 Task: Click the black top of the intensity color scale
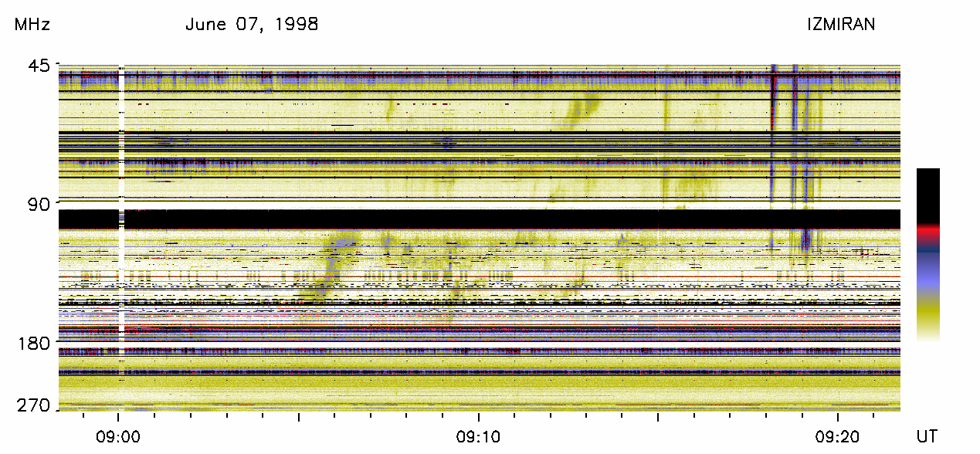(927, 196)
